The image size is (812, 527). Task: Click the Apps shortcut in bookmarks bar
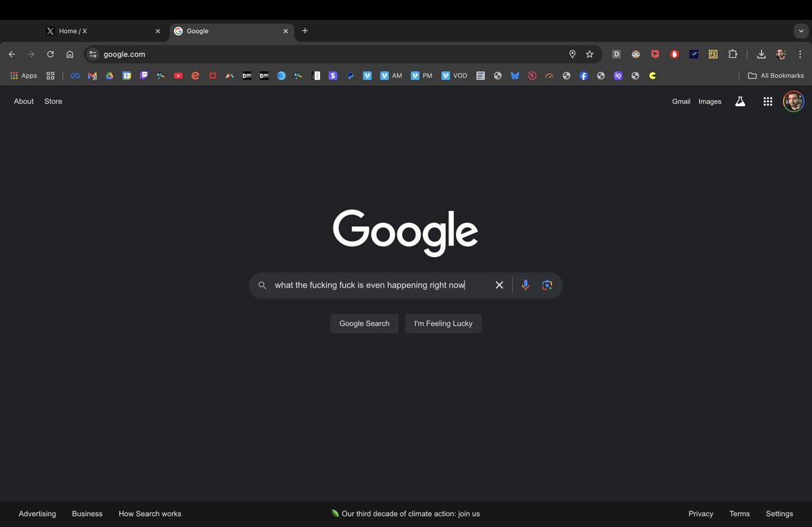pos(24,76)
